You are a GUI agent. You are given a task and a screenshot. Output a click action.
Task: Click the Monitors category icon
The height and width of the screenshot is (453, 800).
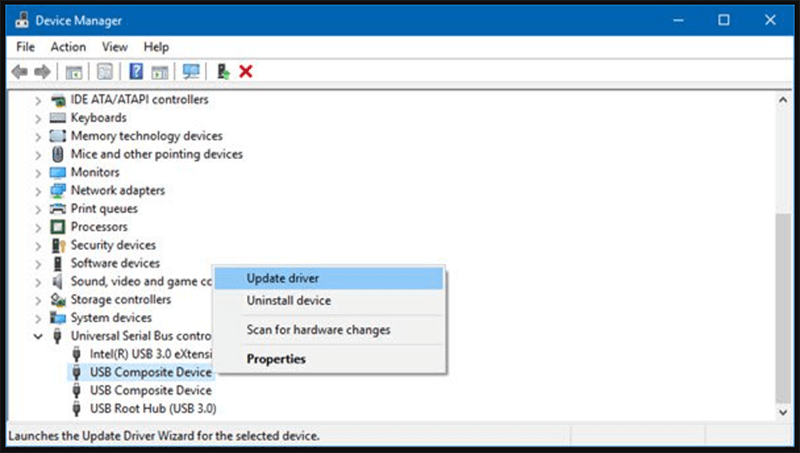(58, 172)
